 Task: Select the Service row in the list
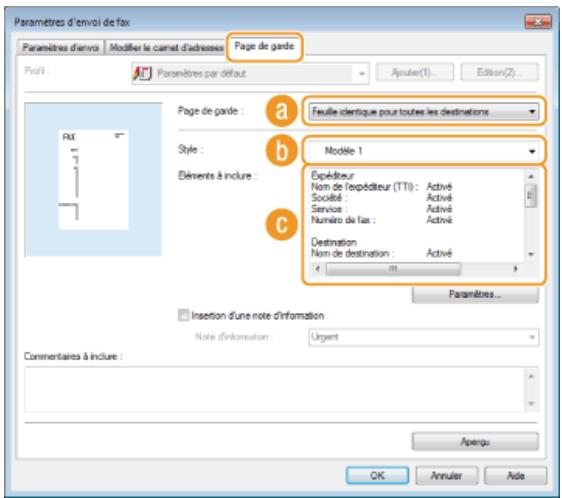click(381, 209)
